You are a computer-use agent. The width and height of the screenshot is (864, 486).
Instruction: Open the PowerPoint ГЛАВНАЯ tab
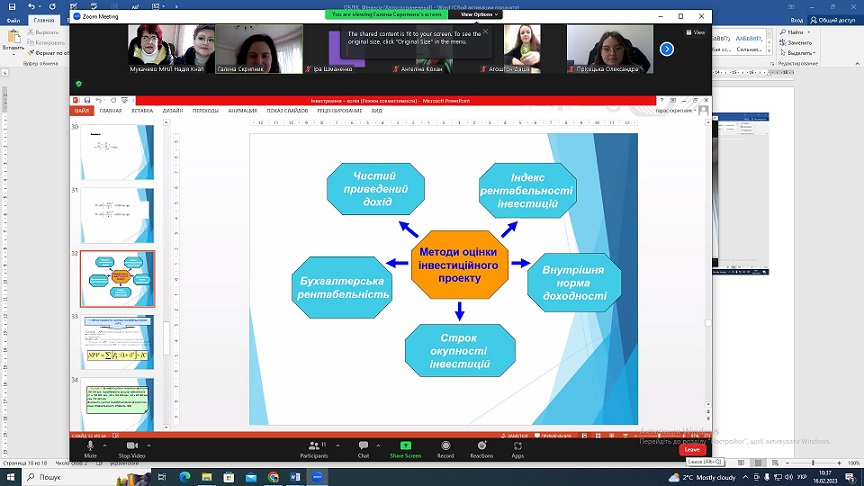[x=111, y=111]
